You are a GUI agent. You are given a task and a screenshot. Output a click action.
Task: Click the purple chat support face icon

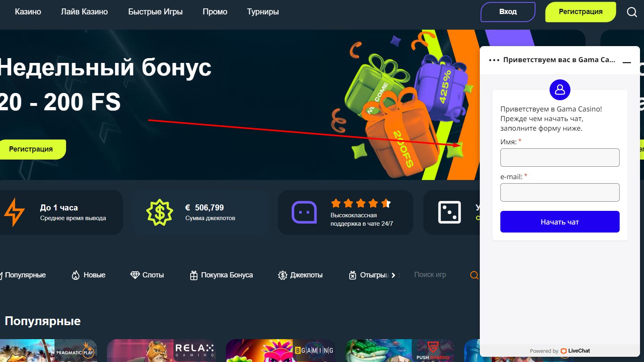point(304,212)
